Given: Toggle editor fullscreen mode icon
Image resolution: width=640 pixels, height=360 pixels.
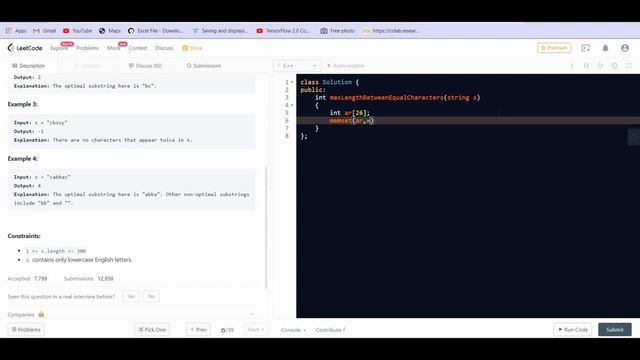Looking at the screenshot, I should pos(629,66).
